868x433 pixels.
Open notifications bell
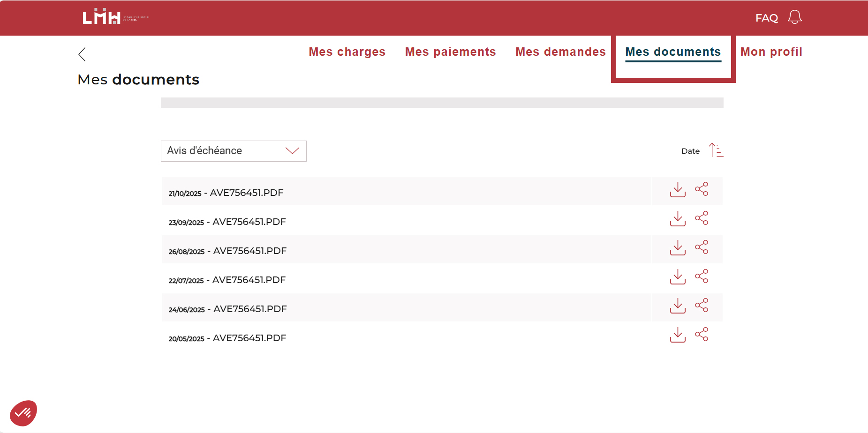coord(794,17)
